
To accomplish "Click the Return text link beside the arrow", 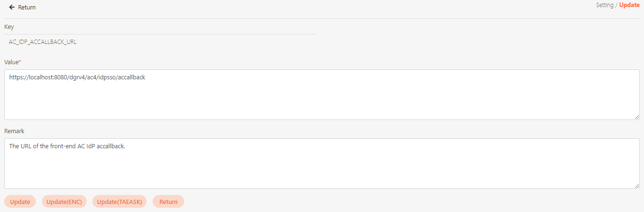I will [x=27, y=8].
